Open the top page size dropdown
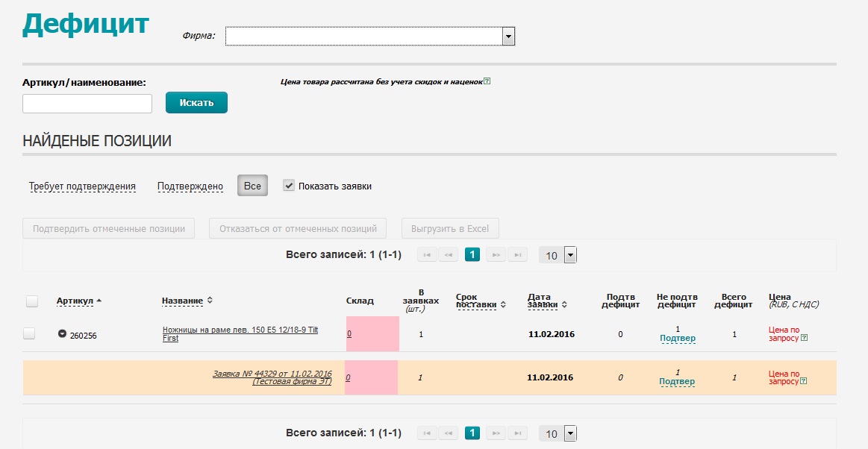The height and width of the screenshot is (449, 868). coord(569,255)
